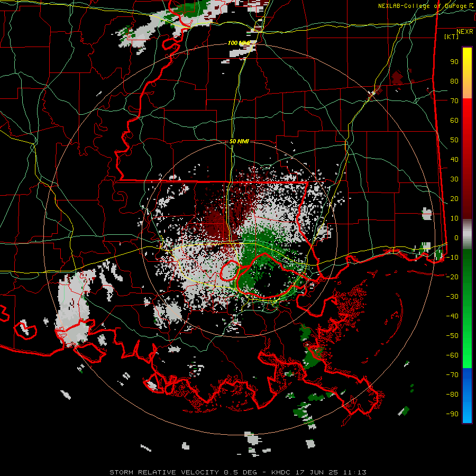
Task: Click the -20 knot scale value
Action: [x=452, y=277]
